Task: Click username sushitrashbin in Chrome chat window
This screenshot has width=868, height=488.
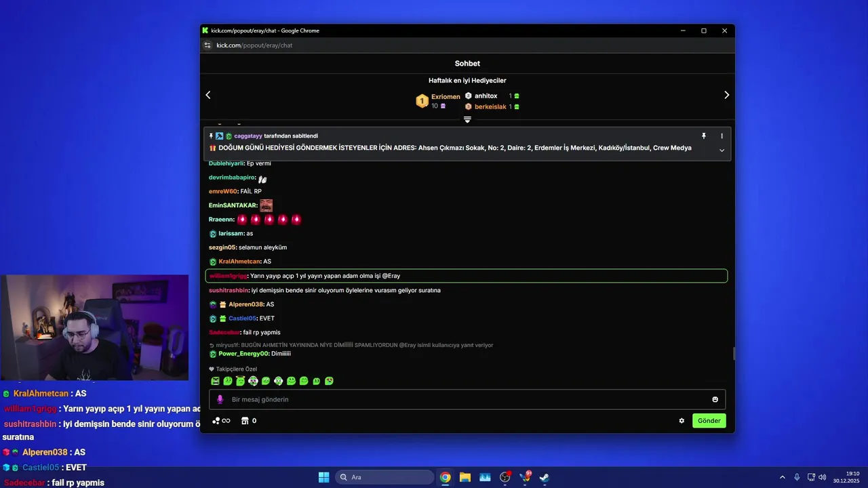Action: pyautogui.click(x=229, y=290)
